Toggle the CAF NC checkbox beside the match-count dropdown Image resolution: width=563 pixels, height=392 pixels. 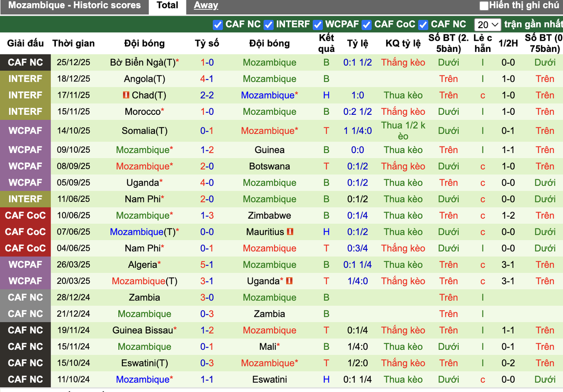click(x=423, y=25)
